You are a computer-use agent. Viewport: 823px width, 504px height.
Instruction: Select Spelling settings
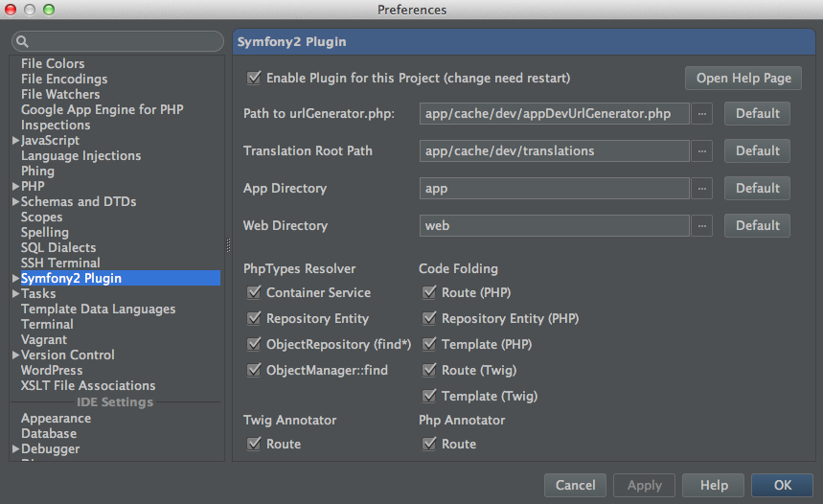tap(45, 233)
